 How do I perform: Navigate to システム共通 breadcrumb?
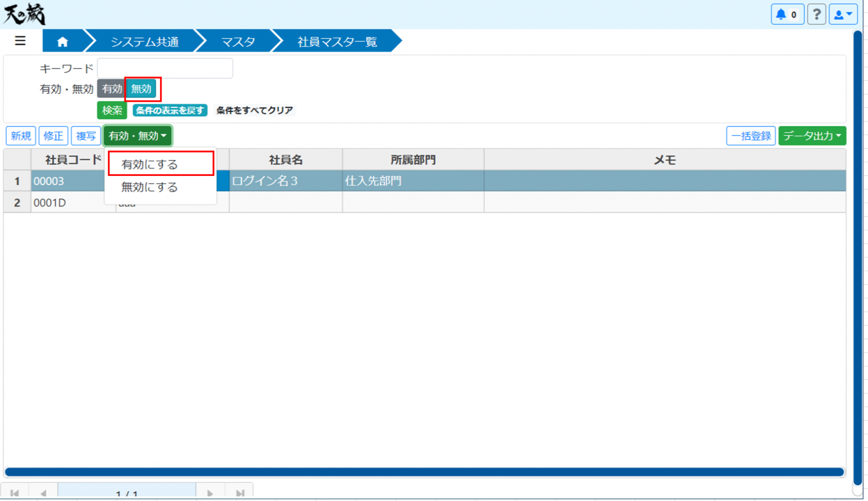145,41
